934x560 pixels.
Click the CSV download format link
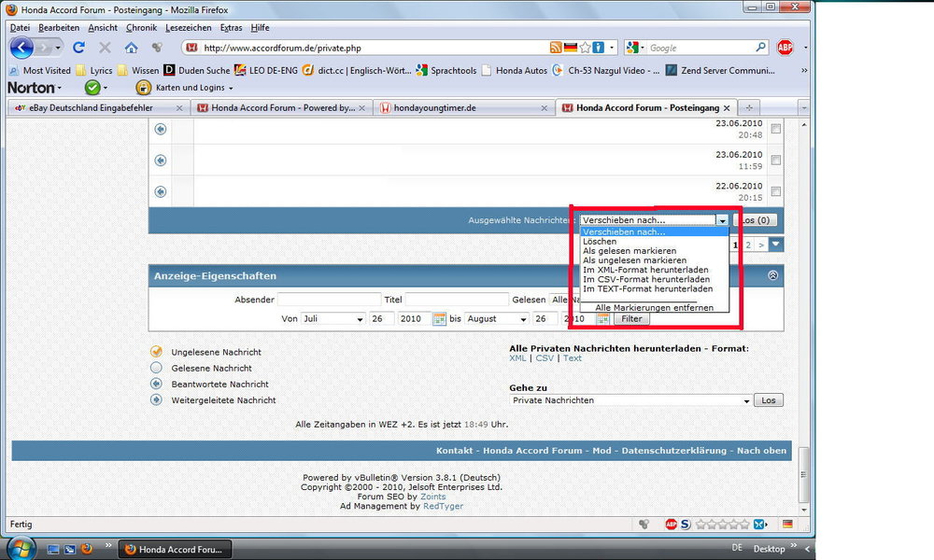tap(544, 358)
